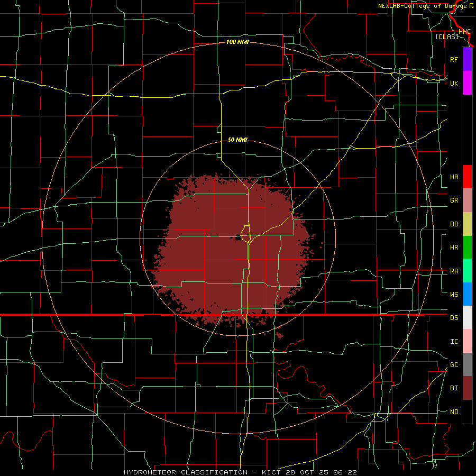The image size is (476, 476).
Task: Click the GC legend label
Action: [454, 365]
